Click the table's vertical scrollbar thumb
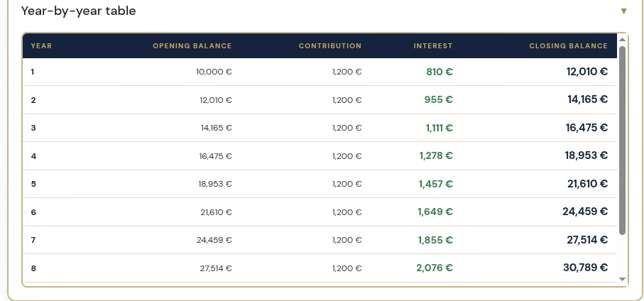644x301 pixels. tap(622, 141)
